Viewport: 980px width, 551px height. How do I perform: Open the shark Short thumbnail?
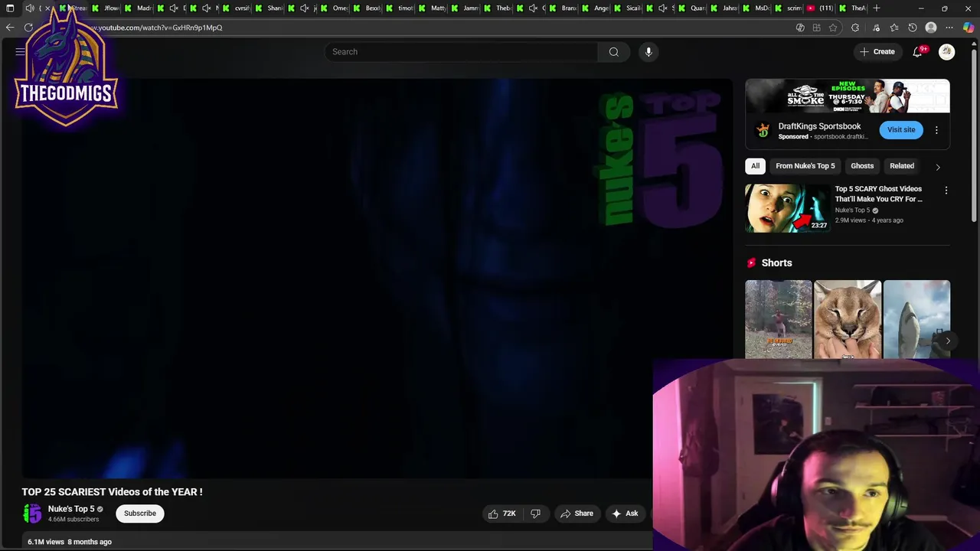pyautogui.click(x=916, y=319)
